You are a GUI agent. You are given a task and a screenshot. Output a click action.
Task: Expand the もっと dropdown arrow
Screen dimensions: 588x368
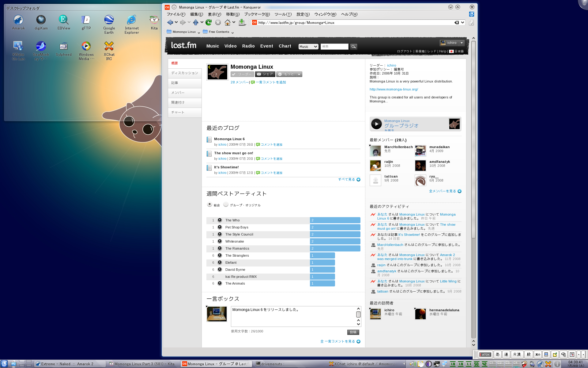click(x=299, y=74)
